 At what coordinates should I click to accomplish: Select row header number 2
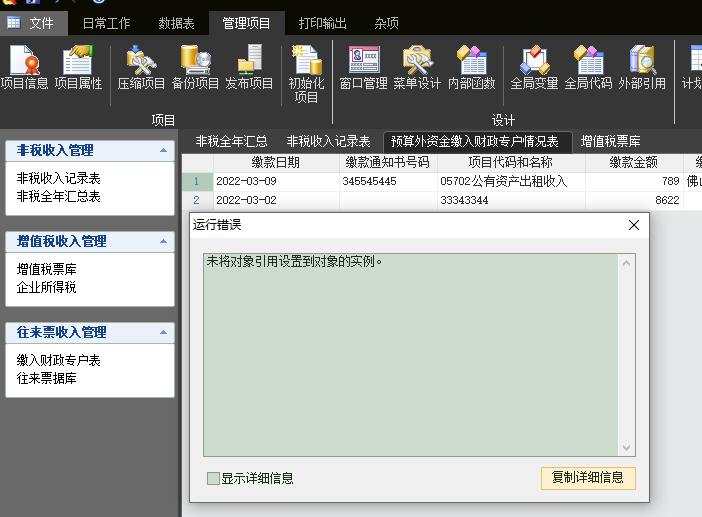(x=197, y=200)
